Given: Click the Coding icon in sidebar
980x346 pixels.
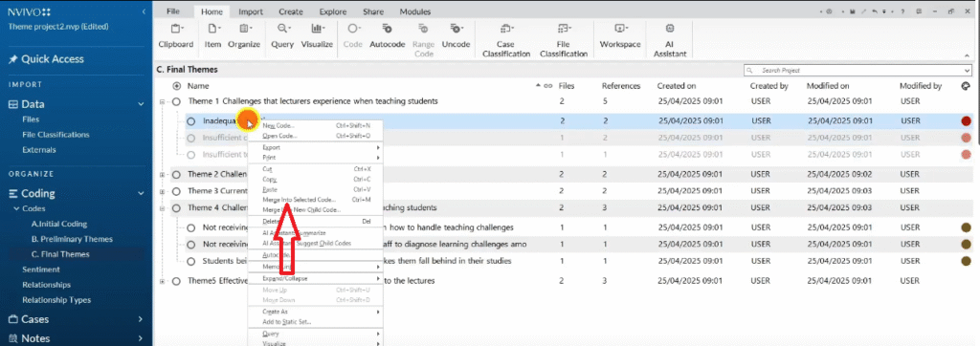Looking at the screenshot, I should pos(12,194).
